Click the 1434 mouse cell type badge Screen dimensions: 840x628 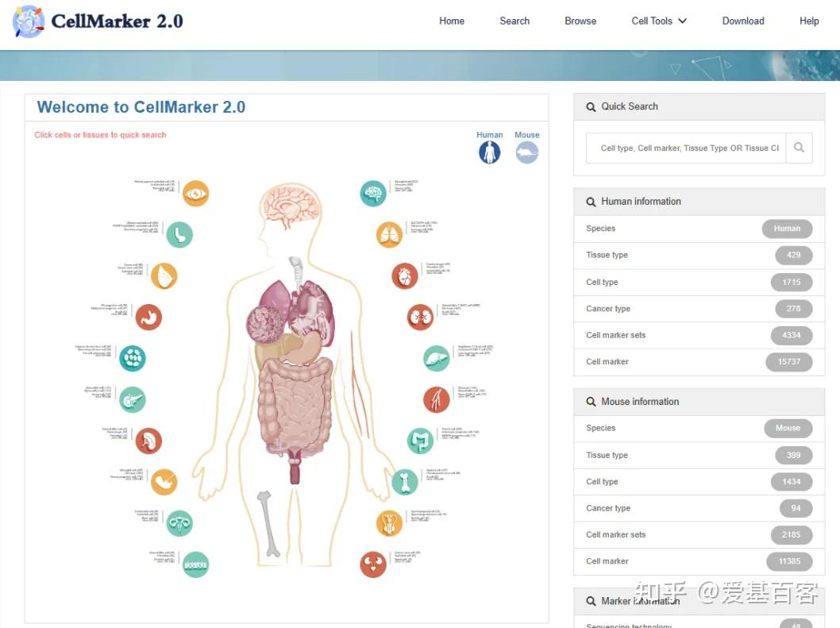click(792, 482)
